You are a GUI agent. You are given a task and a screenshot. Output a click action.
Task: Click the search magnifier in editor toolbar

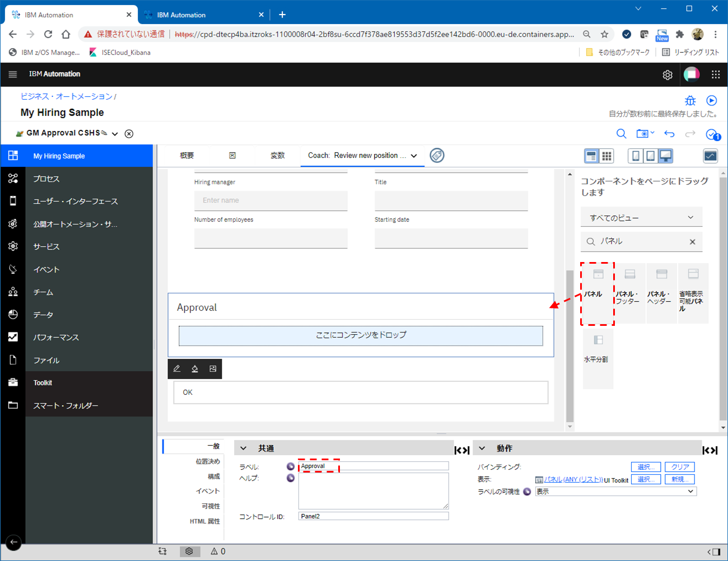pos(622,134)
